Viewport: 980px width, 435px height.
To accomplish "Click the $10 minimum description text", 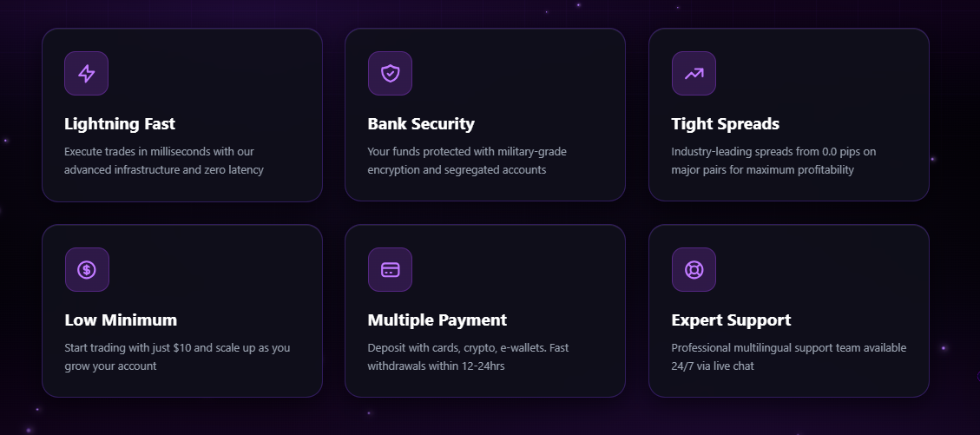I will (177, 357).
